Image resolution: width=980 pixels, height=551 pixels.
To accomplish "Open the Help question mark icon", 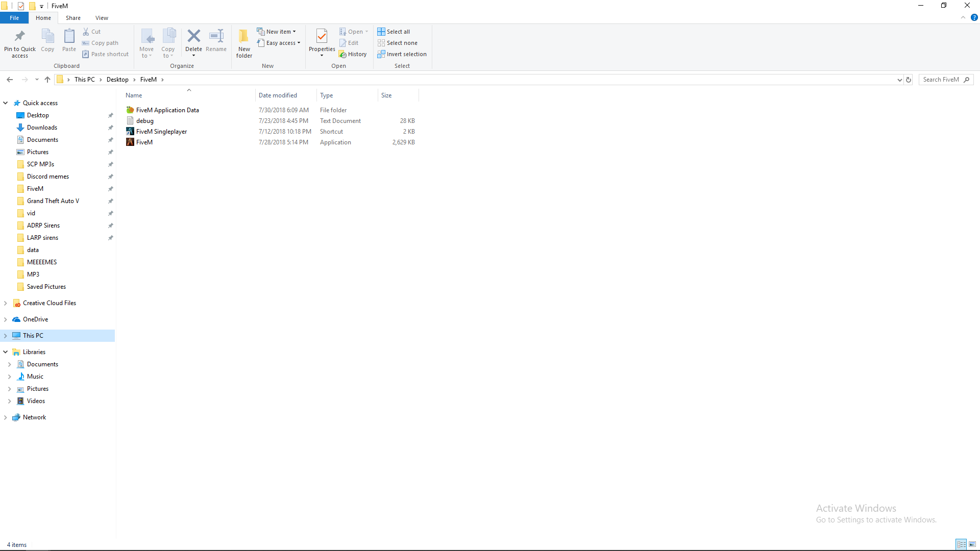I will (974, 17).
